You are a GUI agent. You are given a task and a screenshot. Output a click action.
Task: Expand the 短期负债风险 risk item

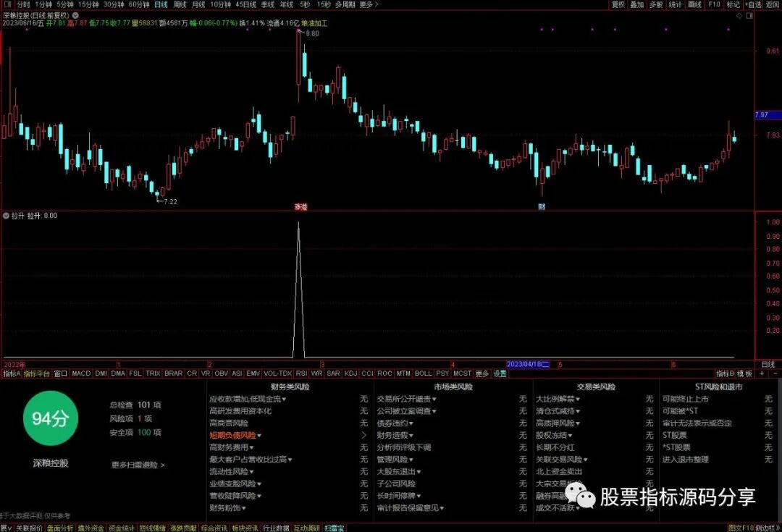pyautogui.click(x=235, y=435)
